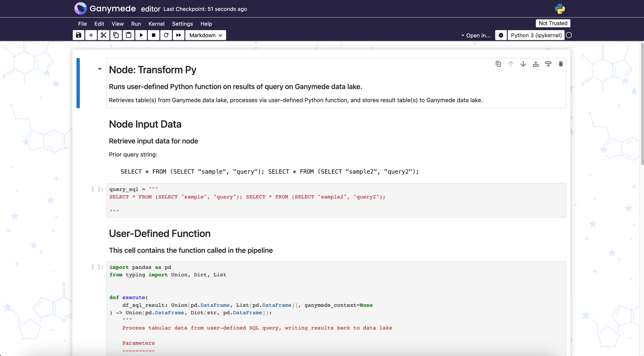The height and width of the screenshot is (356, 644).
Task: Run the selected cell
Action: point(141,35)
